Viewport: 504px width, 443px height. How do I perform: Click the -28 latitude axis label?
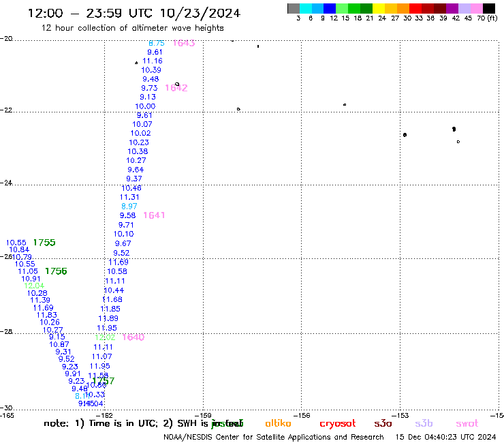[6, 331]
